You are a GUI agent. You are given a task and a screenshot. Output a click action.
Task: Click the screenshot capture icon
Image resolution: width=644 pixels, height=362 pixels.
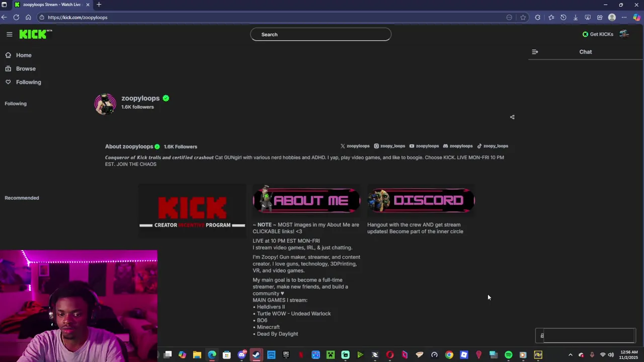[x=588, y=17]
